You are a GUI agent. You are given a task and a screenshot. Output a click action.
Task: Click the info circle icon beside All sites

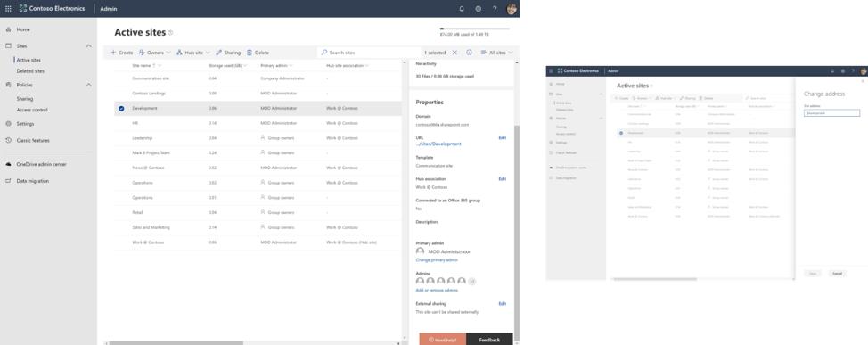click(469, 53)
